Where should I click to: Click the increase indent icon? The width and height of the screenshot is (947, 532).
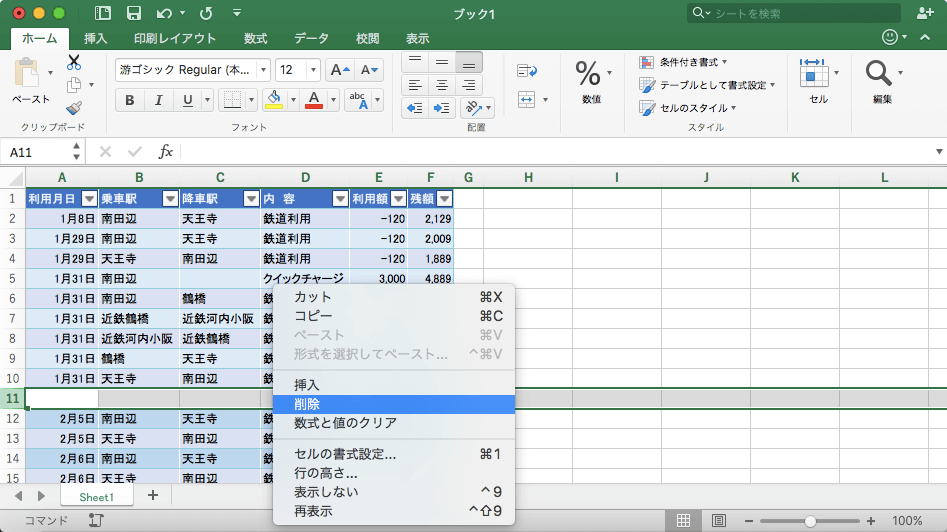pos(441,108)
